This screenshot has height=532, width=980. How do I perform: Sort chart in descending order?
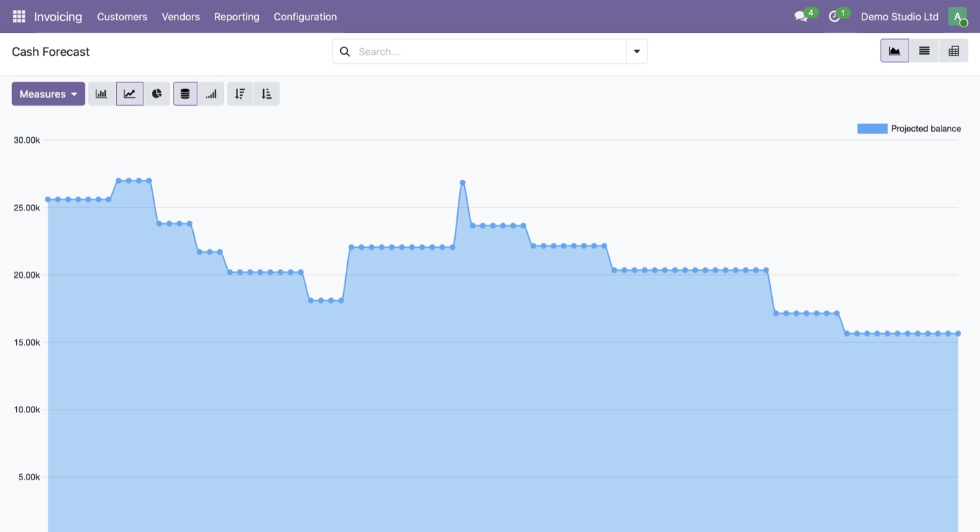[x=239, y=94]
